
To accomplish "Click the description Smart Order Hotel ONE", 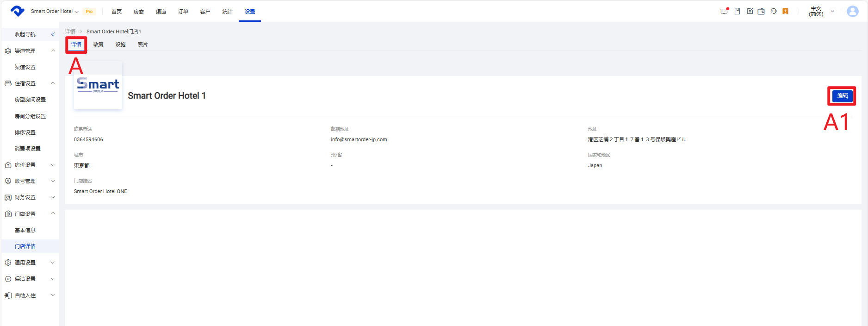I will (100, 191).
